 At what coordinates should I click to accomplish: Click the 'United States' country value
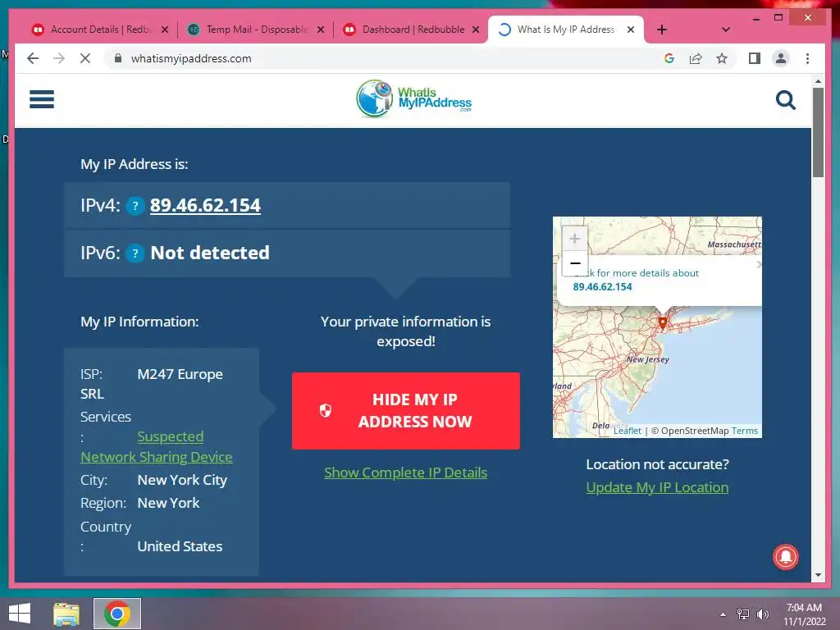pyautogui.click(x=180, y=546)
